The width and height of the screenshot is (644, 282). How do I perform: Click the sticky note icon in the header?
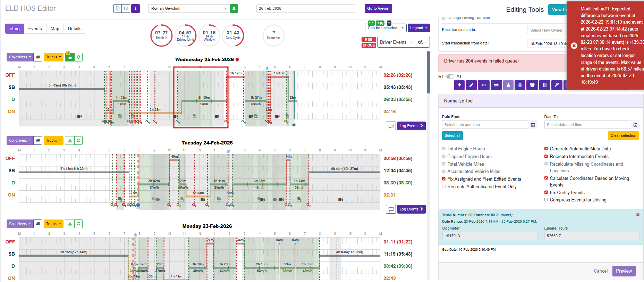click(126, 8)
